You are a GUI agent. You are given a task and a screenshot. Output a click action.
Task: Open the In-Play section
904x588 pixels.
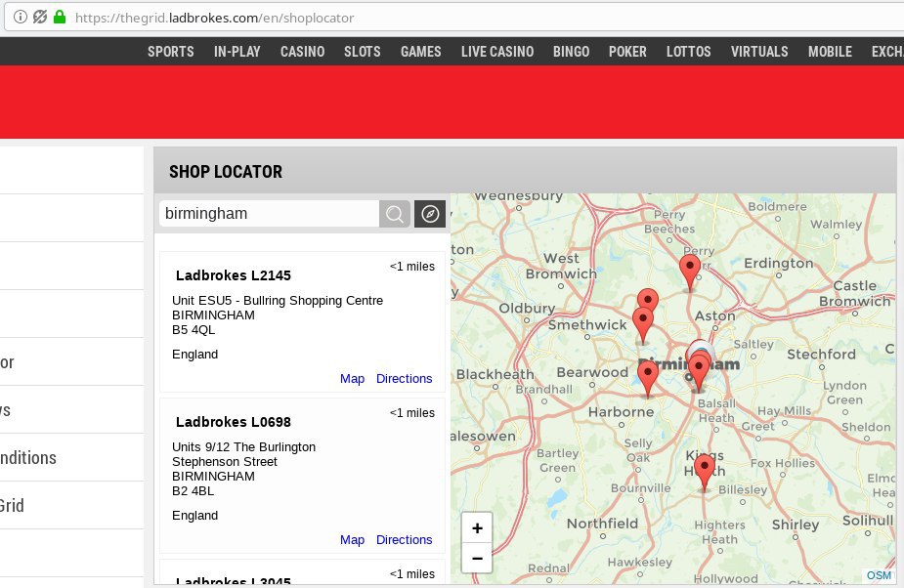pos(237,52)
